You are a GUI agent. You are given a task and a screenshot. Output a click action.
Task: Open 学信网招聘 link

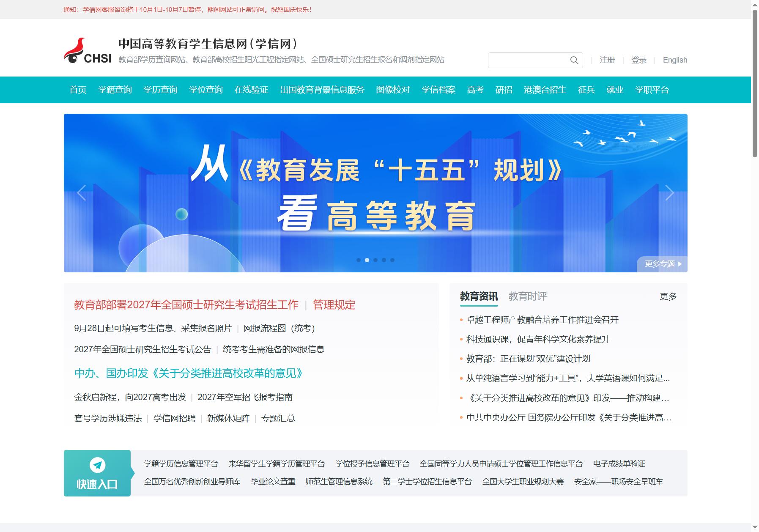point(175,418)
